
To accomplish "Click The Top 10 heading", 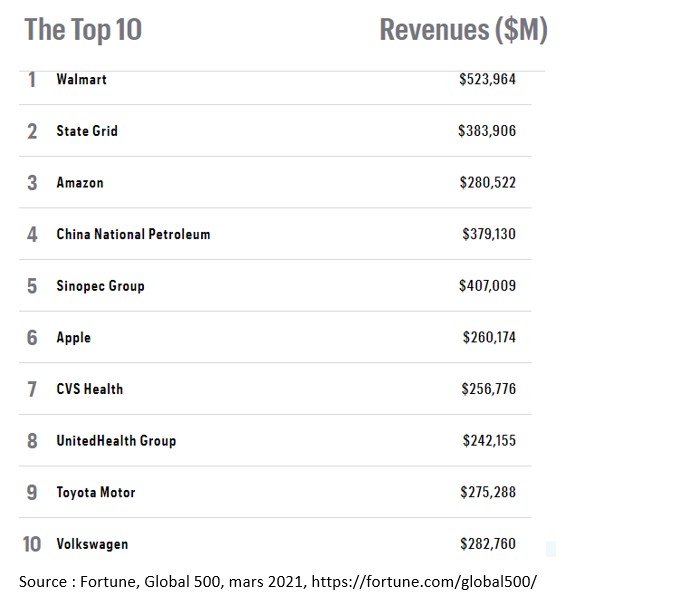I will point(83,30).
